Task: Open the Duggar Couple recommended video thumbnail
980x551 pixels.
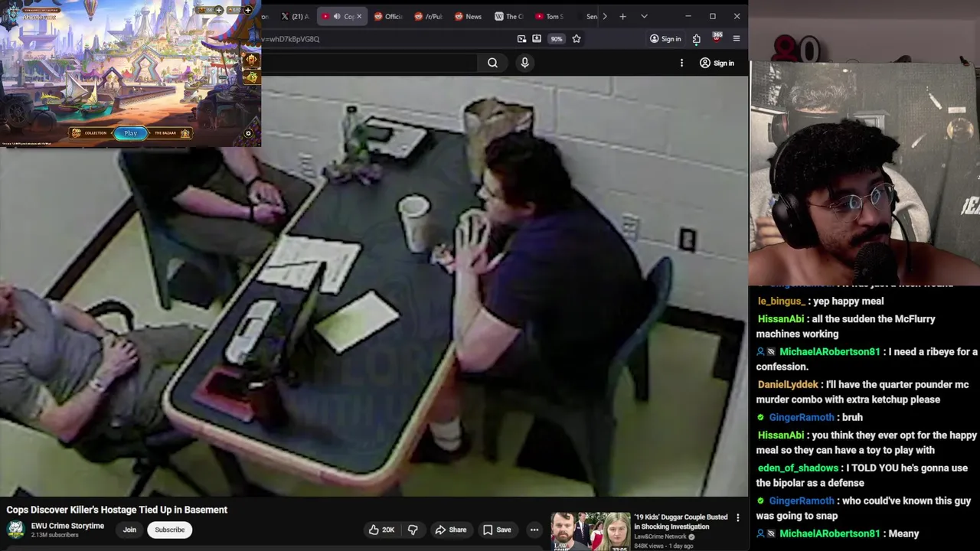Action: coord(590,531)
